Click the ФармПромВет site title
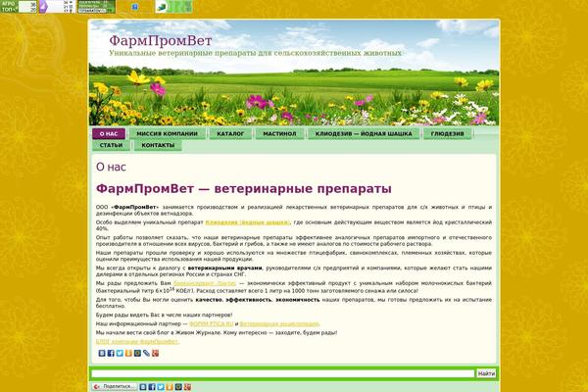Screen dimensions: 588x392 click(x=161, y=40)
